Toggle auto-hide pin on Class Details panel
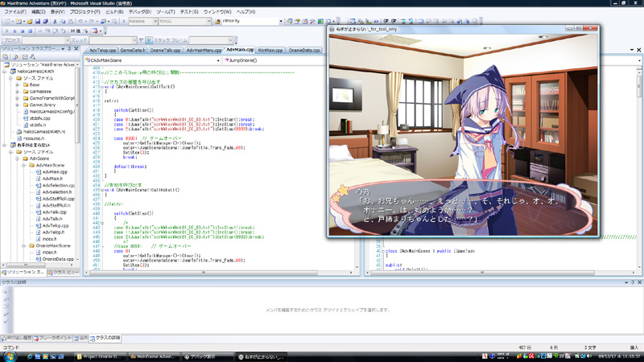Image resolution: width=644 pixels, height=362 pixels. (x=633, y=282)
